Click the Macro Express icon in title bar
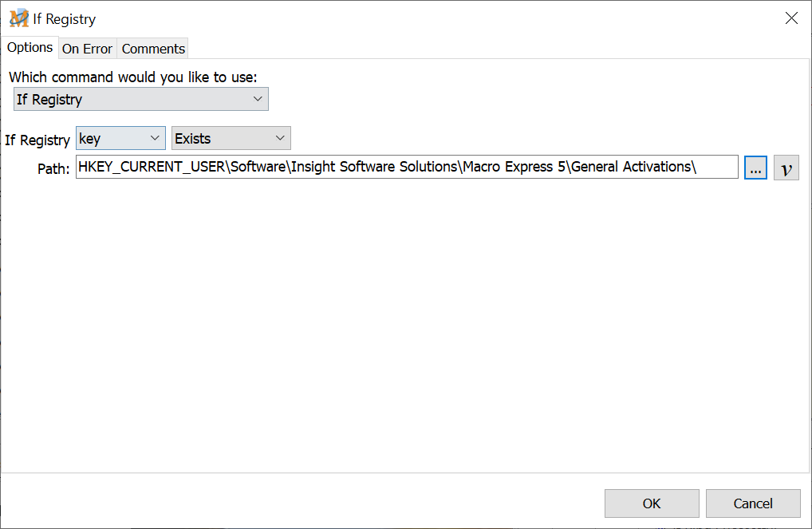 pyautogui.click(x=18, y=18)
